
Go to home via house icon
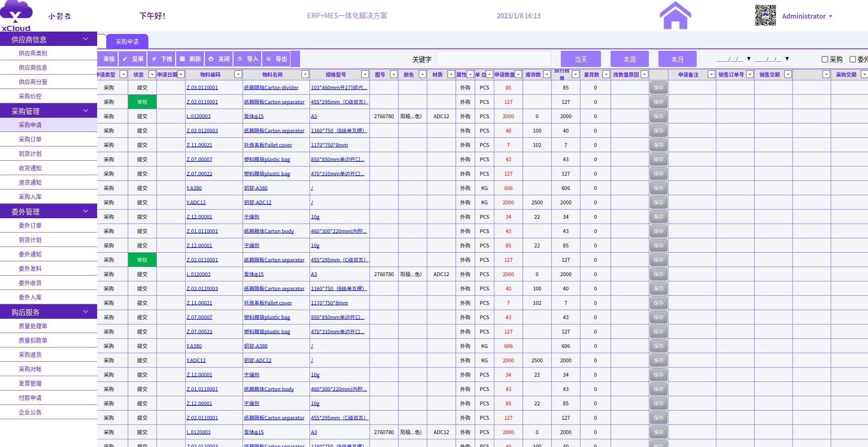675,15
